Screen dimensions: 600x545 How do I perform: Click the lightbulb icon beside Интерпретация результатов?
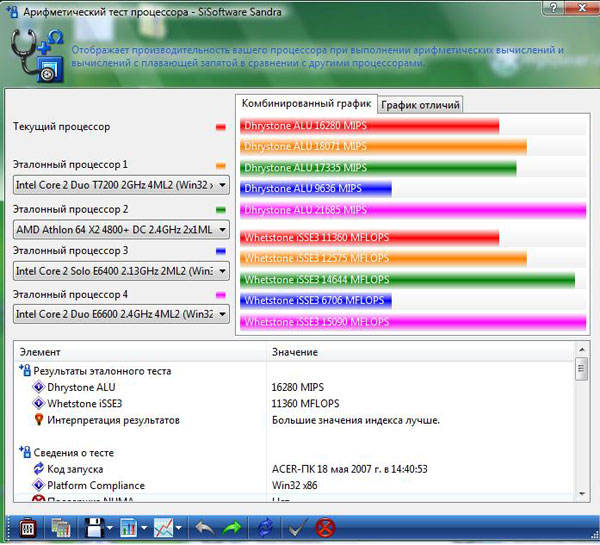[x=38, y=420]
